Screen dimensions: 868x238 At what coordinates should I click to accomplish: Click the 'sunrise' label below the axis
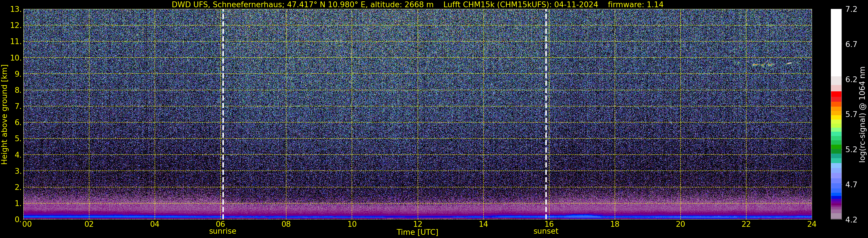pos(222,231)
